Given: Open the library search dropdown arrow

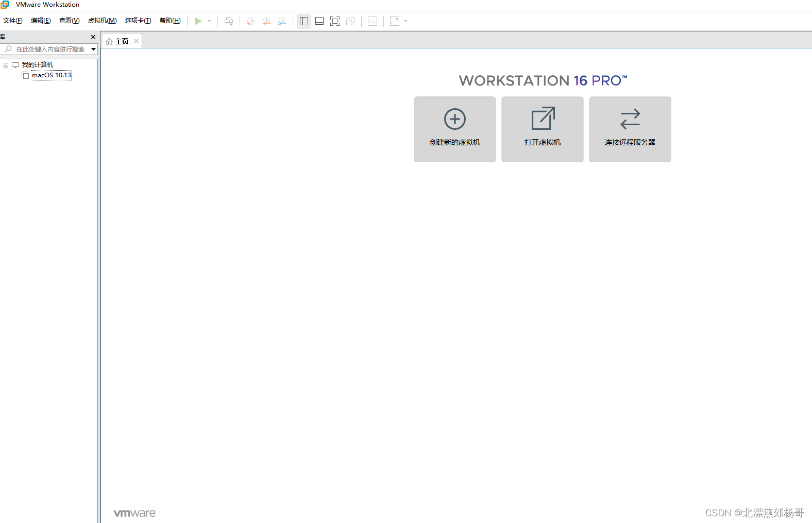Looking at the screenshot, I should [93, 49].
